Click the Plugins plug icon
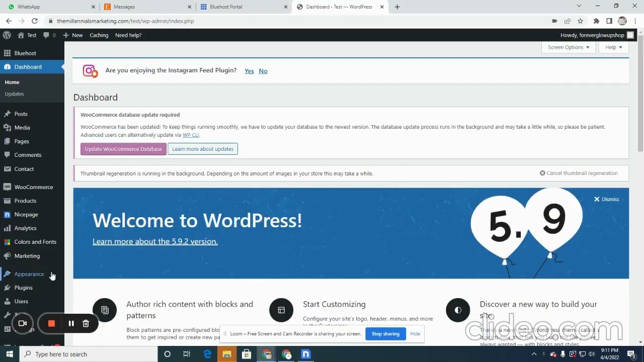This screenshot has height=362, width=644. (7, 288)
